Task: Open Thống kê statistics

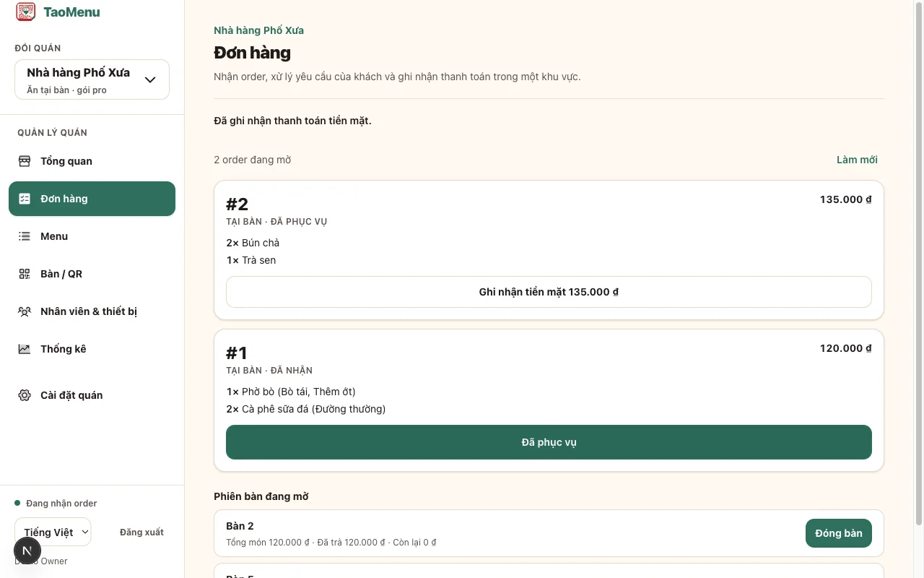Action: pyautogui.click(x=92, y=349)
